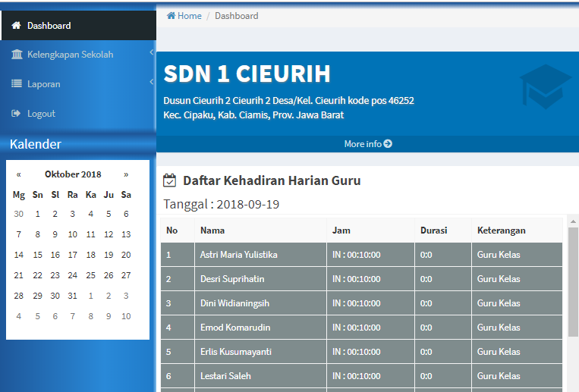Follow the Home breadcrumb link
The width and height of the screenshot is (579, 392).
[184, 16]
